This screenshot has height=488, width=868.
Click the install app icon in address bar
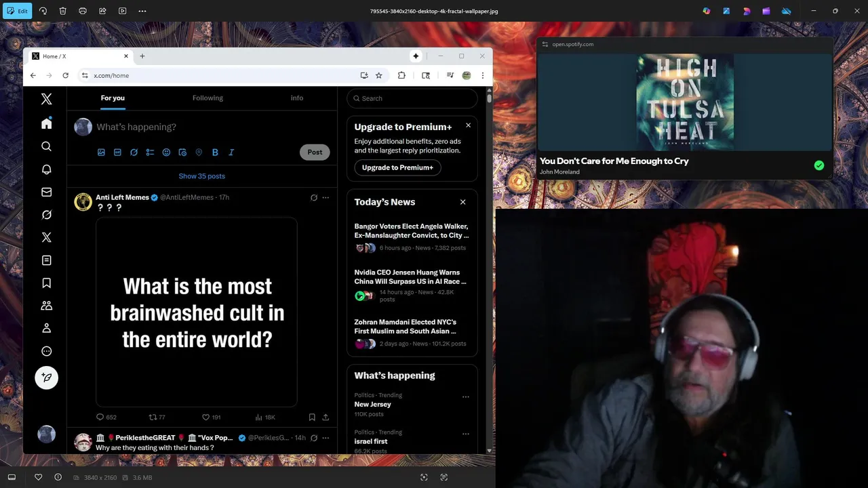[364, 75]
